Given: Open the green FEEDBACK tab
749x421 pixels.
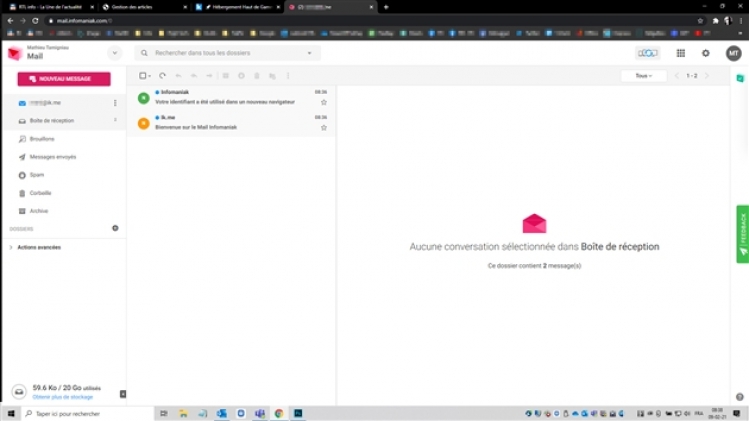Looking at the screenshot, I should (x=742, y=234).
